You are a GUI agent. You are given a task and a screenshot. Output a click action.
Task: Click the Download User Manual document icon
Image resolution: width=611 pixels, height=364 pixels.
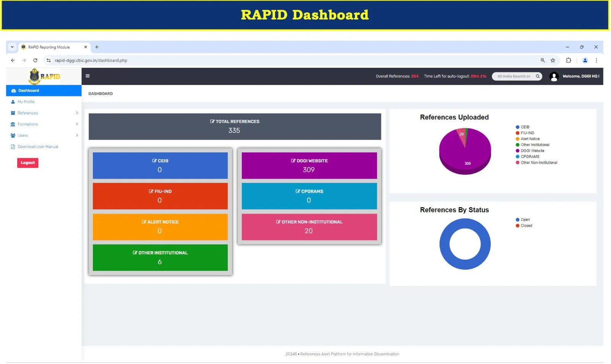coord(13,147)
